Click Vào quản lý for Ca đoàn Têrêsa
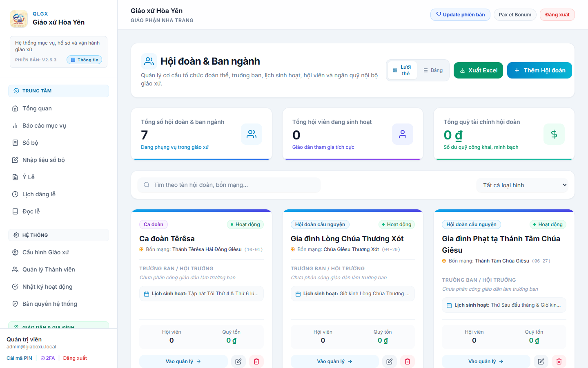Screen dimensions: 588x368 [x=183, y=361]
